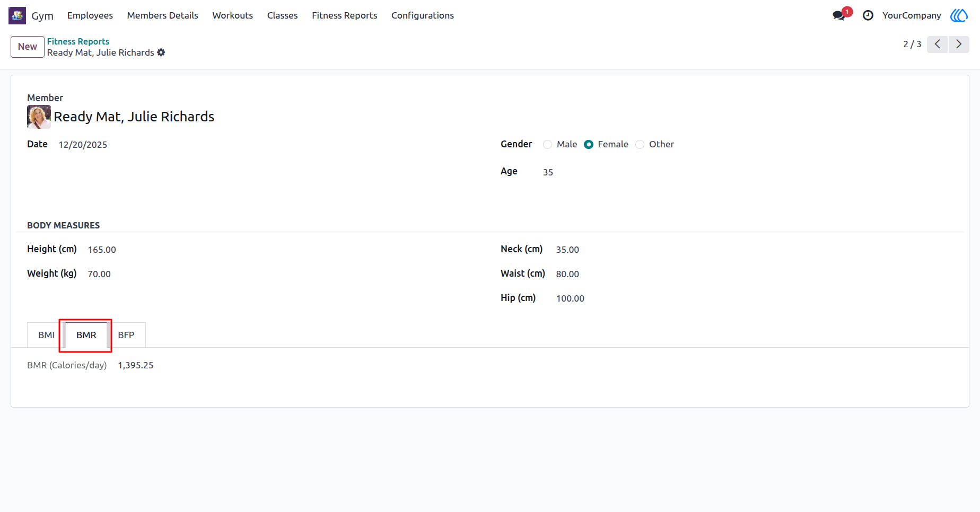Click the YourCompany user menu
This screenshot has height=512, width=980.
912,15
